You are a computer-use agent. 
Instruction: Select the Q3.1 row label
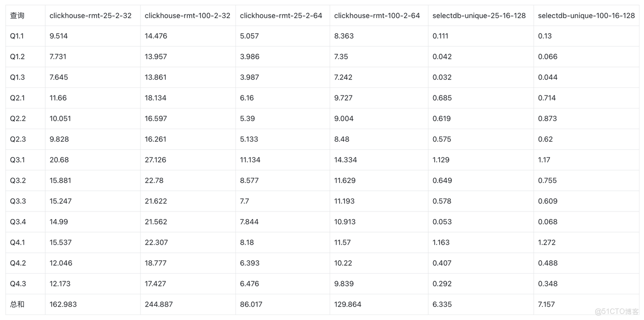(x=18, y=160)
